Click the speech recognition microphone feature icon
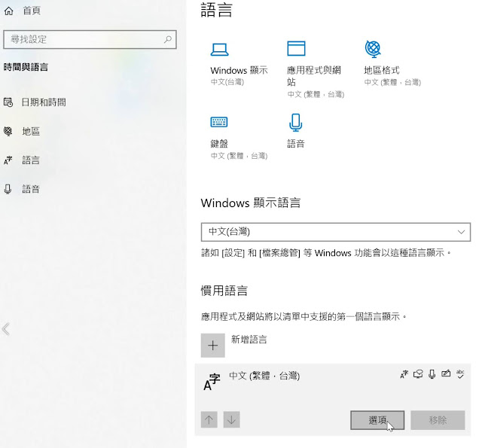Viewport: 482px width, 448px height. tap(432, 374)
